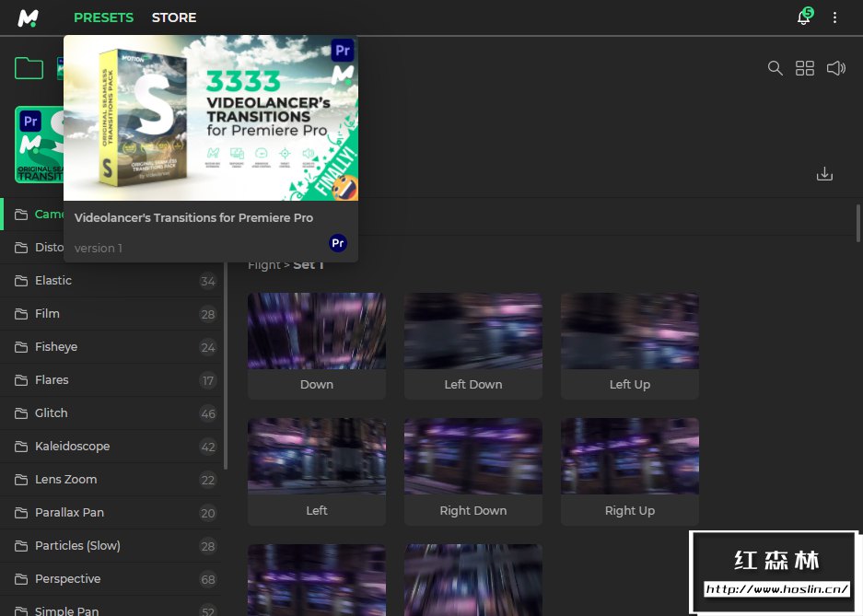Open the Flares category
863x616 pixels.
112,380
